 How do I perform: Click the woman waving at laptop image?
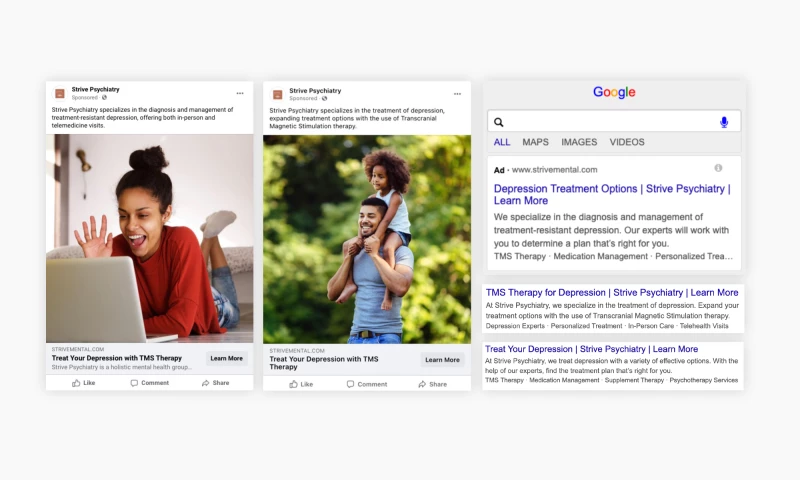(150, 238)
